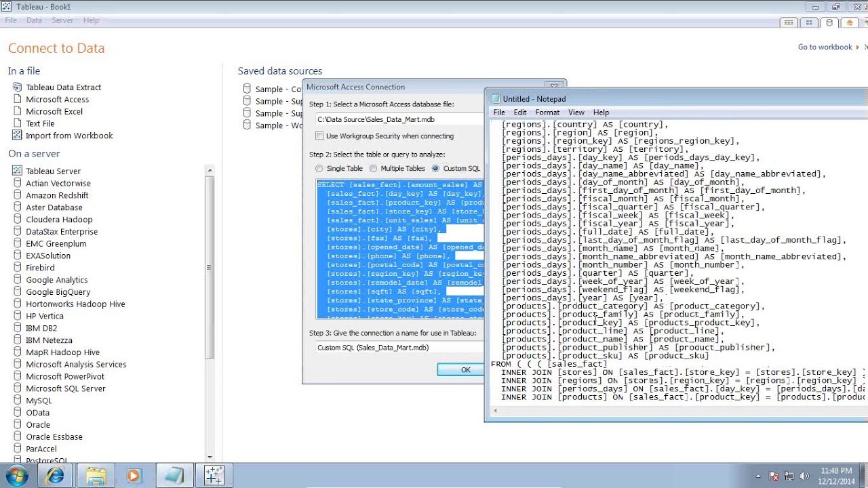Image resolution: width=868 pixels, height=488 pixels.
Task: Switch to the data connection cylinder tab
Action: coord(829,22)
